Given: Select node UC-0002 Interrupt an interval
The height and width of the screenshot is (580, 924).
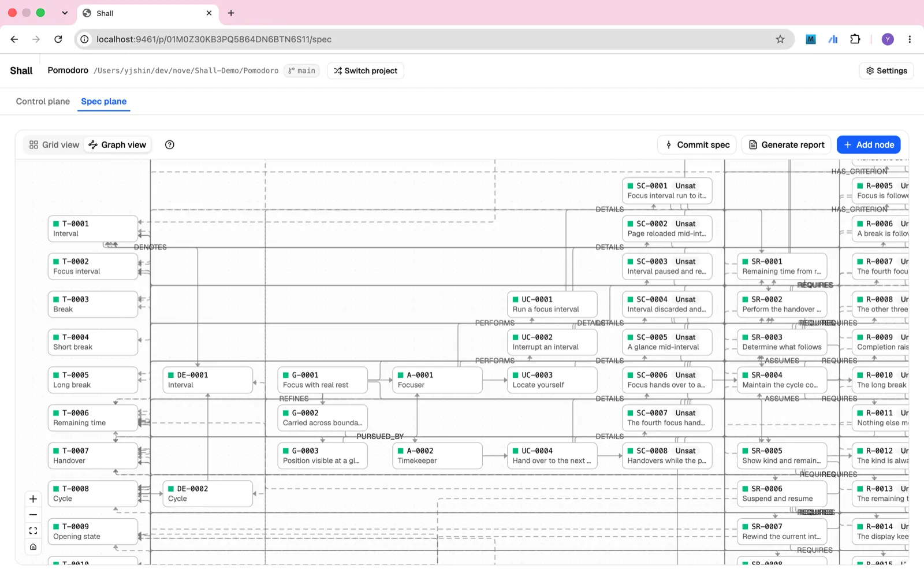Looking at the screenshot, I should 553,342.
